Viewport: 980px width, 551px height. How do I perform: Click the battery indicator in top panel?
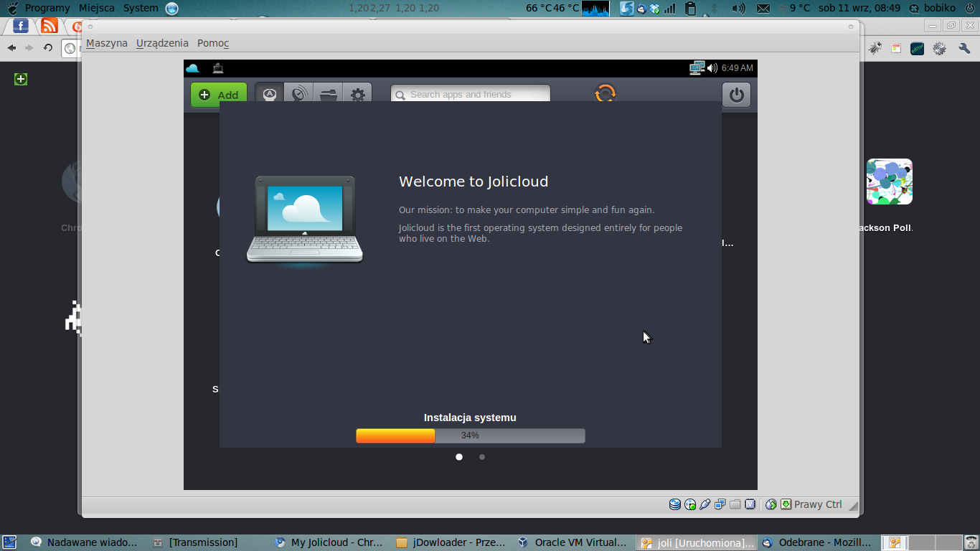pos(691,9)
